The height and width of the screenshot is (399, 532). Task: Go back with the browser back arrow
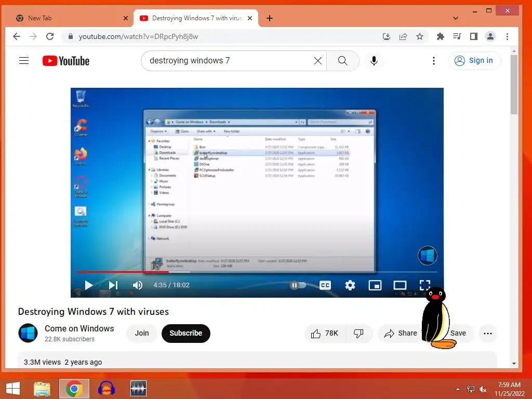coord(16,36)
